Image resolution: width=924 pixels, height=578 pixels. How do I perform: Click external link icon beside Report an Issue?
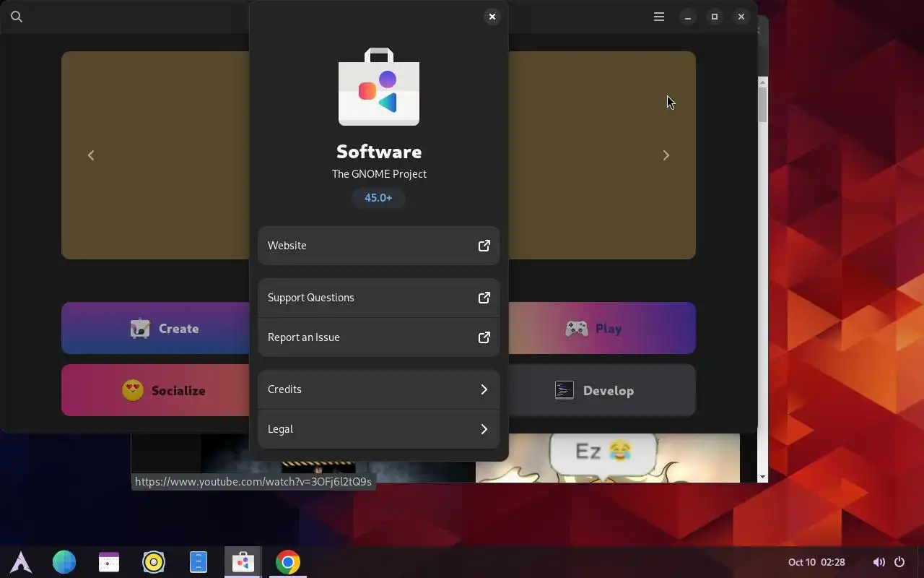[x=484, y=337]
